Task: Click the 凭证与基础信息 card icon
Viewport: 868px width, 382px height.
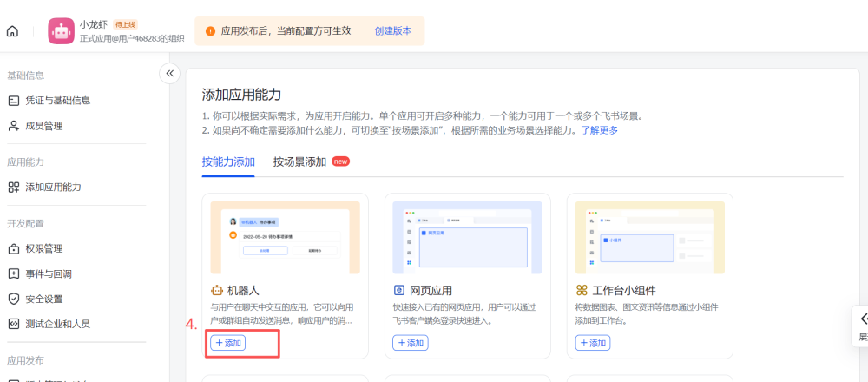Action: 14,101
